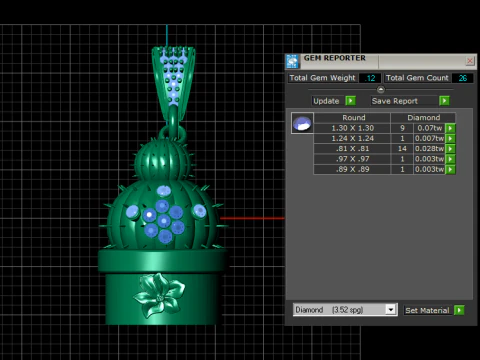Screen dimensions: 480x360
Task: Click the count 14 cell
Action: 402,149
